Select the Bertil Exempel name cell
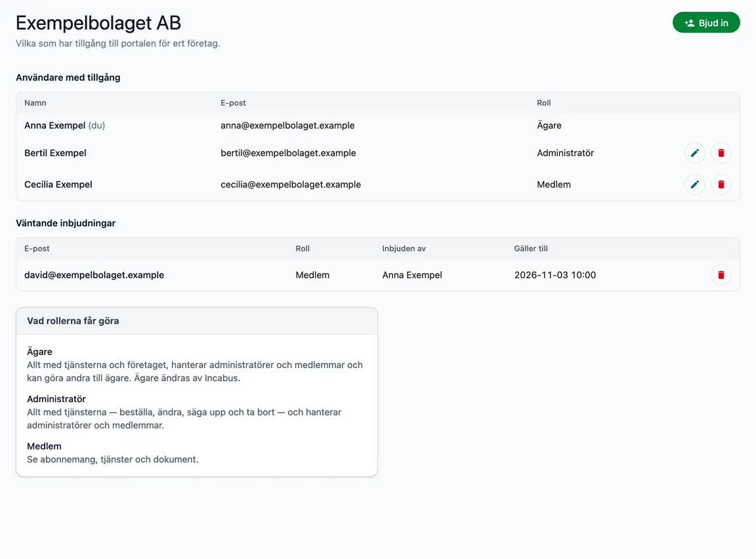This screenshot has width=756, height=559. pyautogui.click(x=55, y=153)
